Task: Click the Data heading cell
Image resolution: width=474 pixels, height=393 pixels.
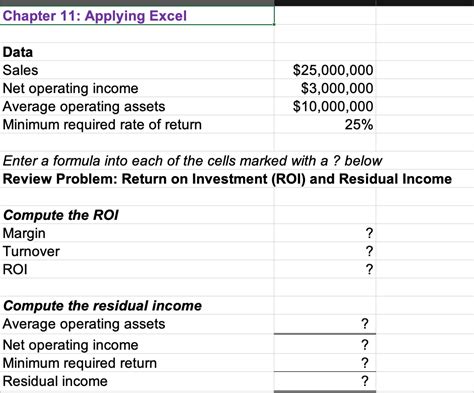Action: point(137,52)
